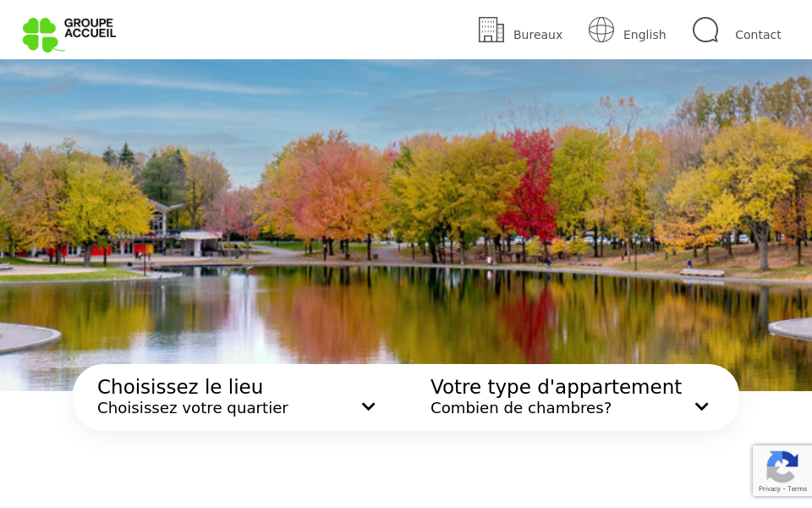This screenshot has width=812, height=508.
Task: Expand the Votre type d'appartement selector
Action: tap(701, 406)
